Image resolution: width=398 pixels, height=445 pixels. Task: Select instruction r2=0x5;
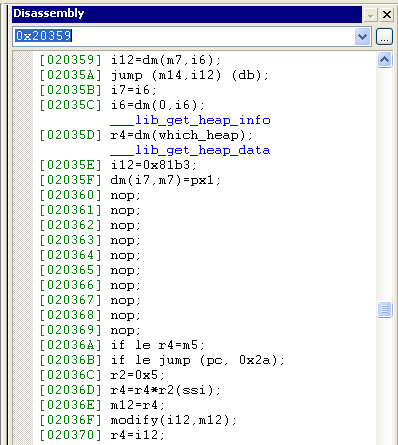(138, 375)
